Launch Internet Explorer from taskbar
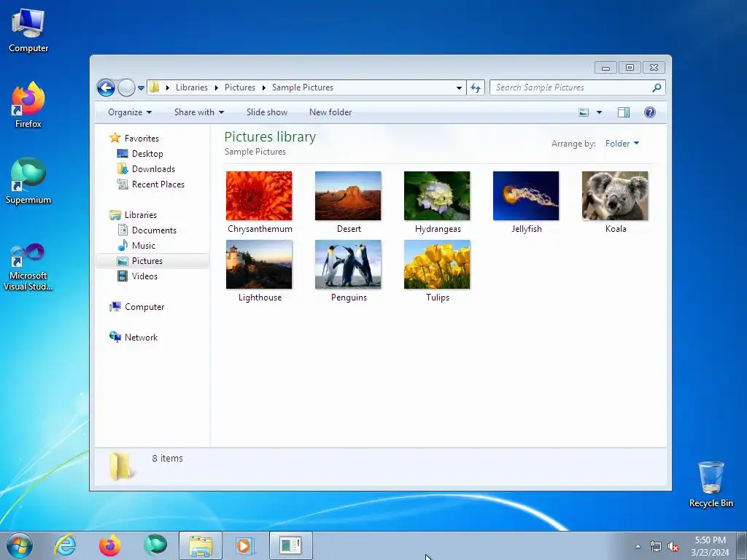This screenshot has width=747, height=560. click(65, 545)
